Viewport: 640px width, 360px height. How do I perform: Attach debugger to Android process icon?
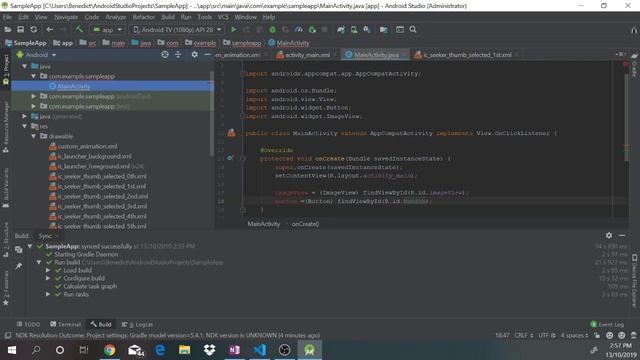tap(312, 30)
